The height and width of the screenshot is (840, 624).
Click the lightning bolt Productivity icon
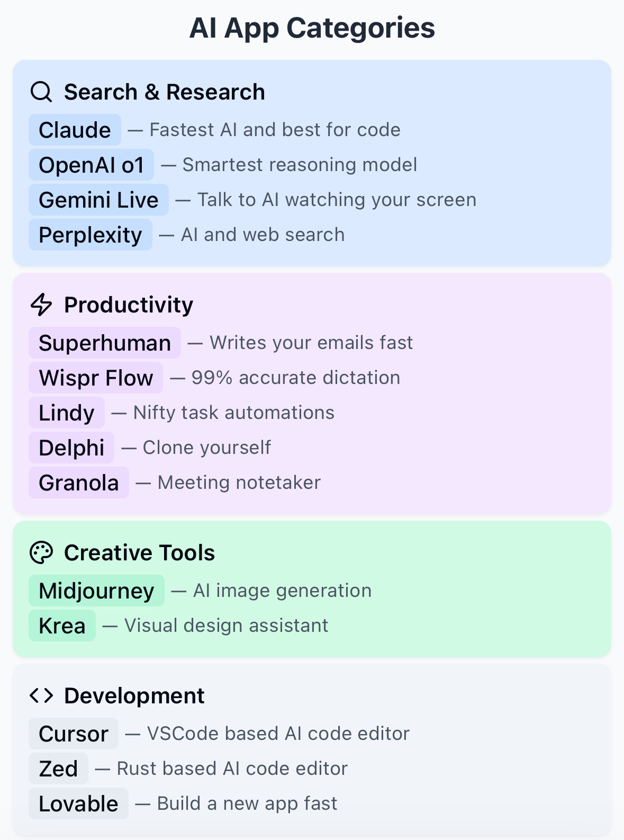[x=41, y=305]
